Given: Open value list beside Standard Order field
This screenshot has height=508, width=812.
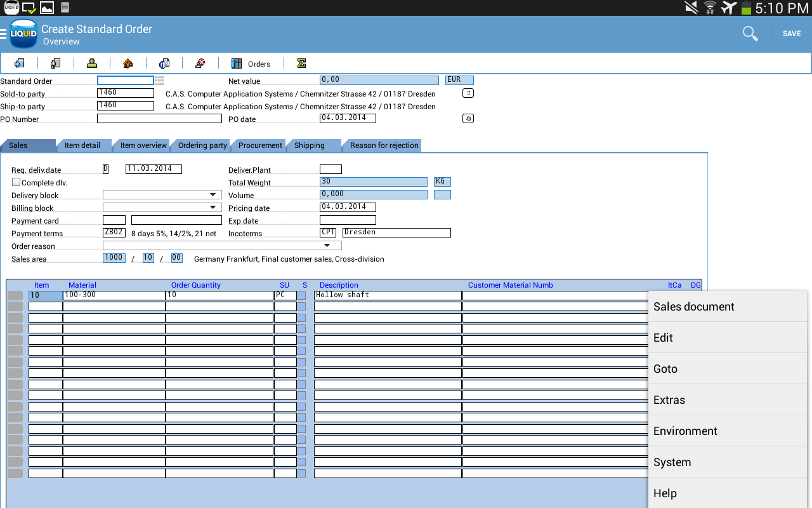Looking at the screenshot, I should pos(159,80).
